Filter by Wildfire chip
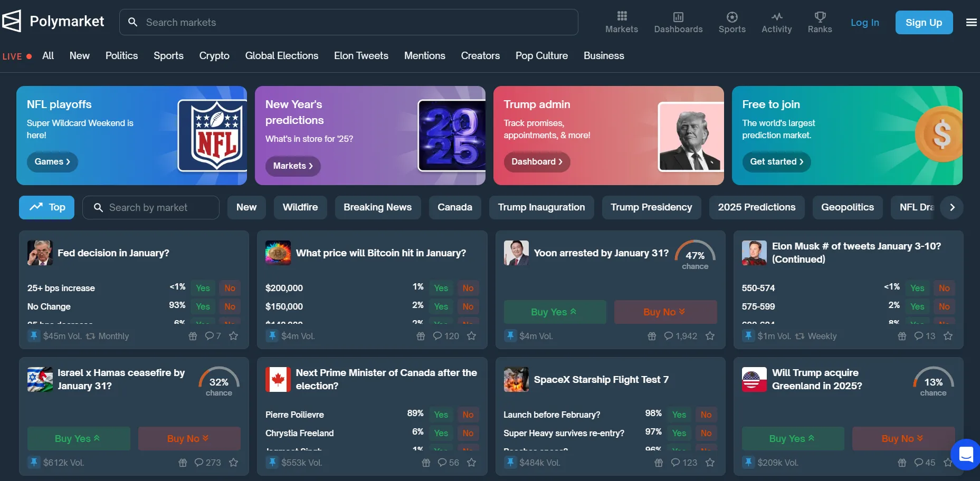This screenshot has width=980, height=481. (300, 207)
